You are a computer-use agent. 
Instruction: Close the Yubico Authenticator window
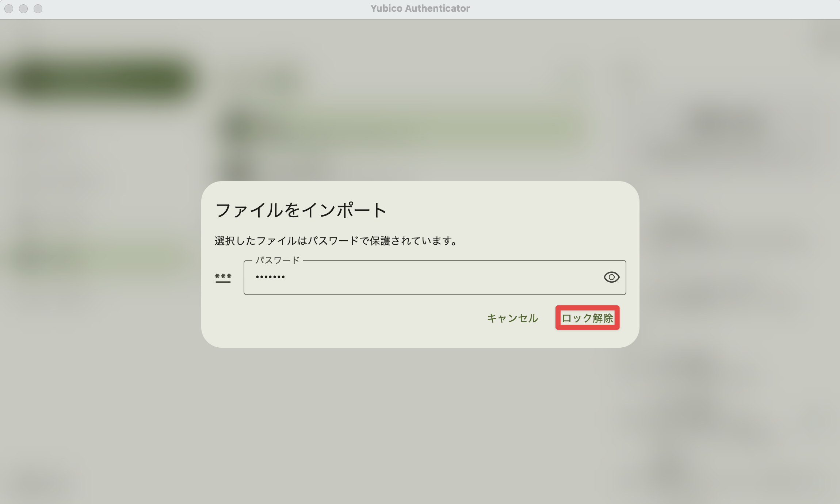tap(9, 8)
